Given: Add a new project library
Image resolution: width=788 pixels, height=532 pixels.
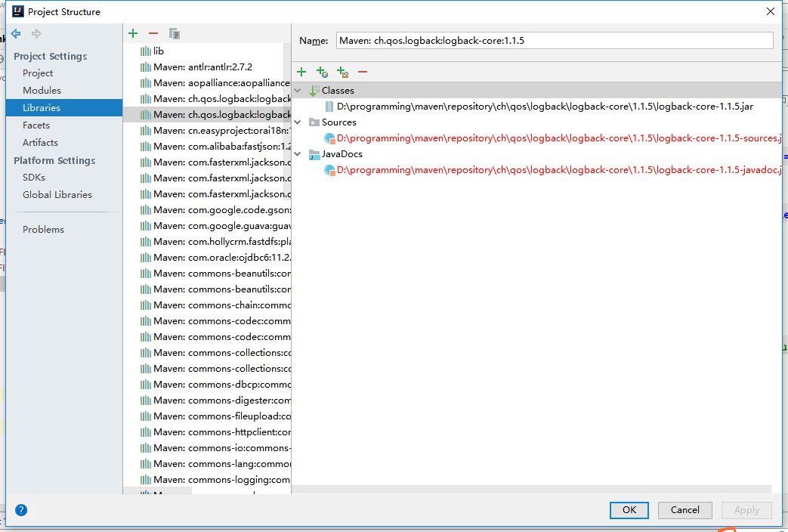Looking at the screenshot, I should pyautogui.click(x=133, y=34).
